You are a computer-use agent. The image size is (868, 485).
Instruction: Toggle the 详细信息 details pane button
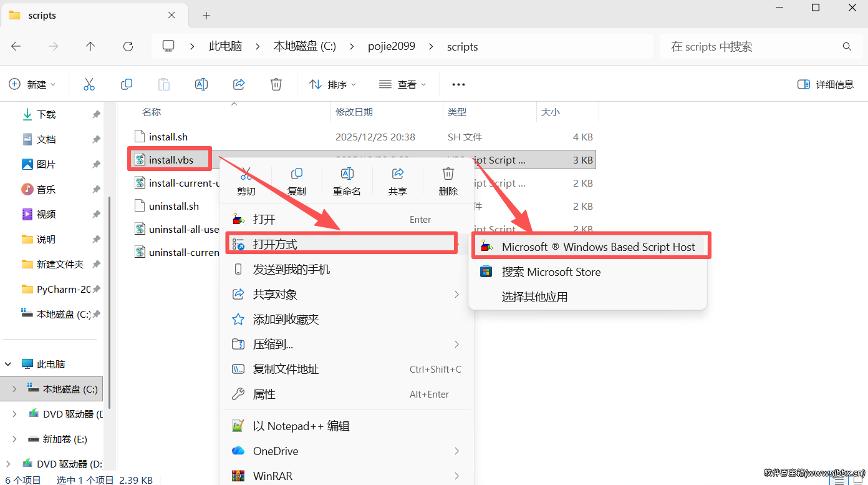click(x=826, y=84)
